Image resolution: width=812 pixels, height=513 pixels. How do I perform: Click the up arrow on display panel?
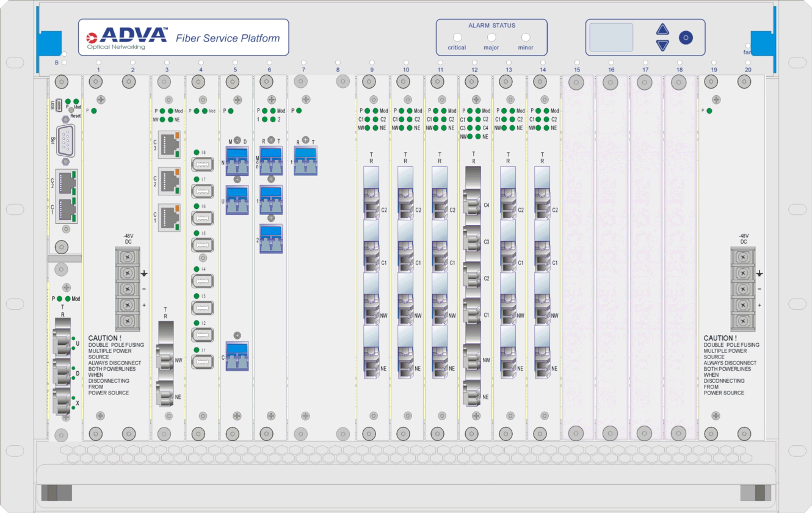(x=662, y=29)
